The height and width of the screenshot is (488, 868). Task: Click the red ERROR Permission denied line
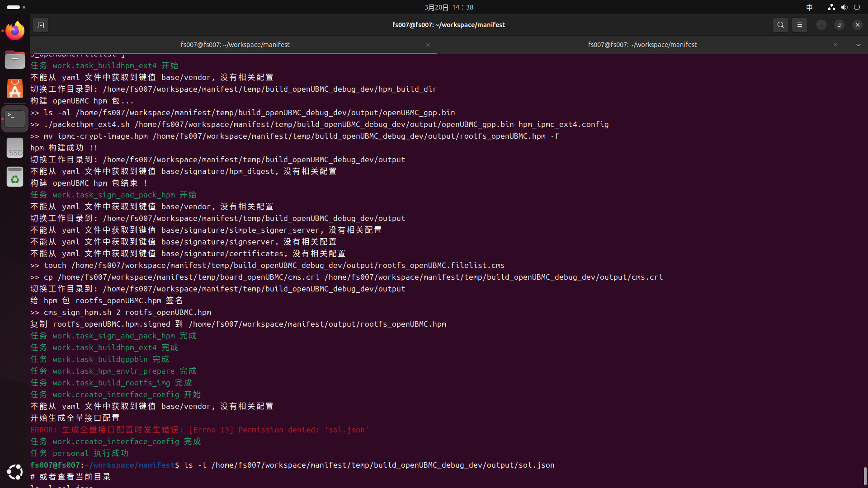[x=199, y=430]
